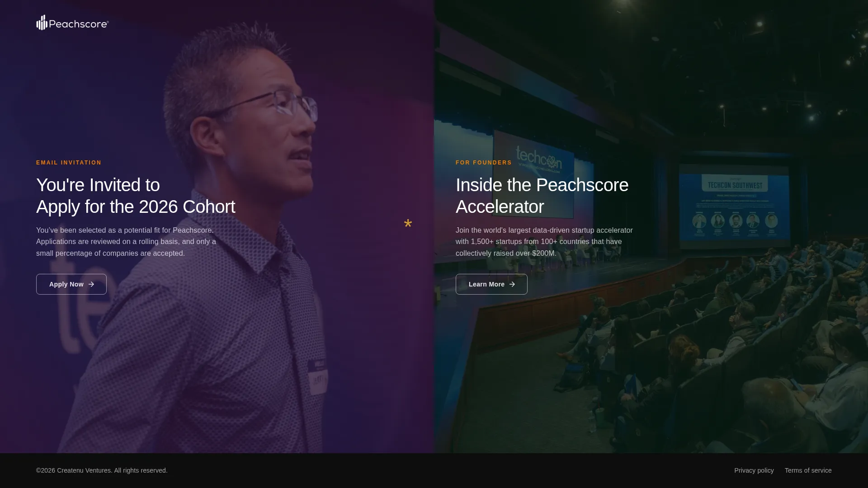Click the paragraph about rolling application review
Screen dimensions: 868x488
[x=126, y=242]
